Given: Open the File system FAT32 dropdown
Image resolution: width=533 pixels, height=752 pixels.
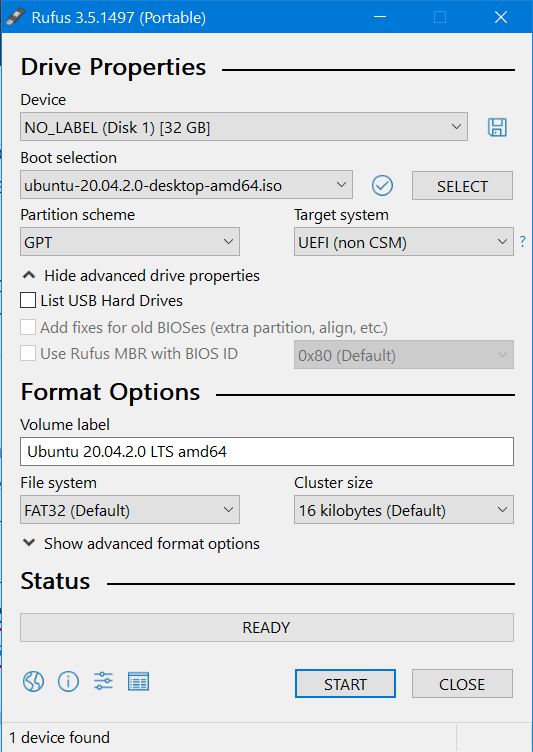Looking at the screenshot, I should [130, 510].
